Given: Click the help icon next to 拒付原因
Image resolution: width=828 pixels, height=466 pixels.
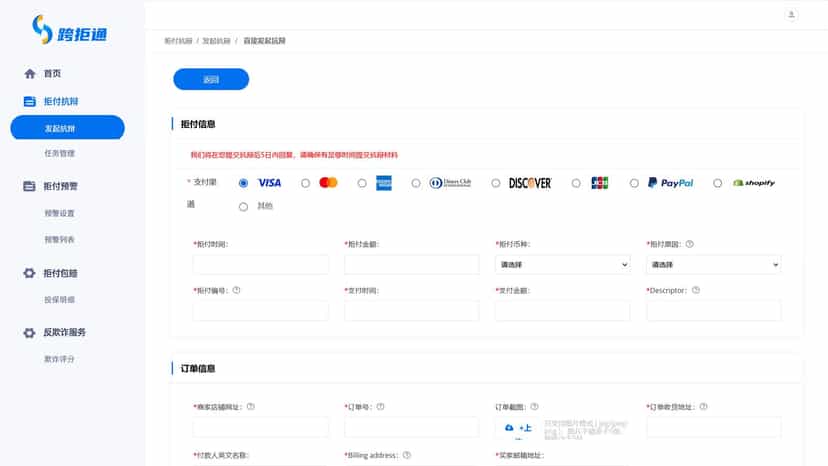Looking at the screenshot, I should 690,244.
